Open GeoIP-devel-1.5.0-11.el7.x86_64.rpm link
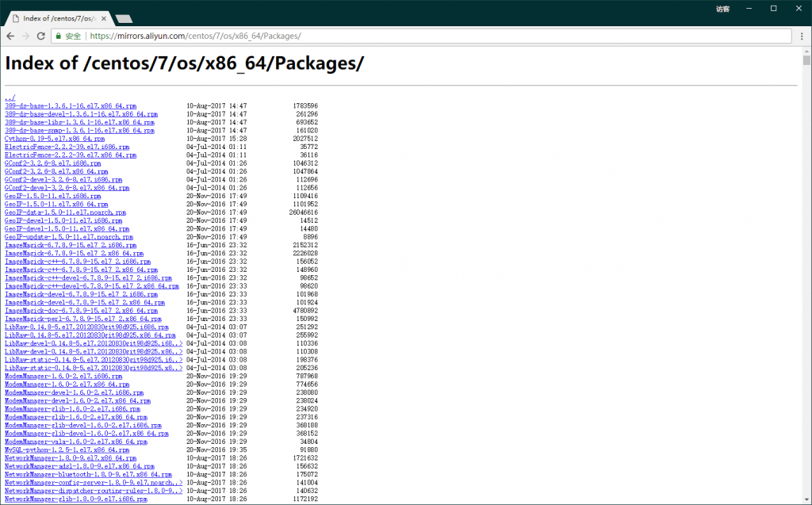 [67, 229]
